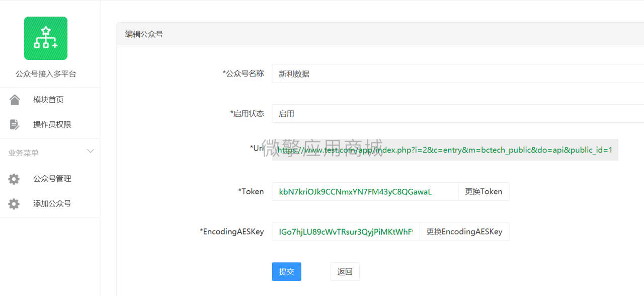The height and width of the screenshot is (296, 644).
Task: Click the 公众号接入多平台 module title
Action: point(46,74)
